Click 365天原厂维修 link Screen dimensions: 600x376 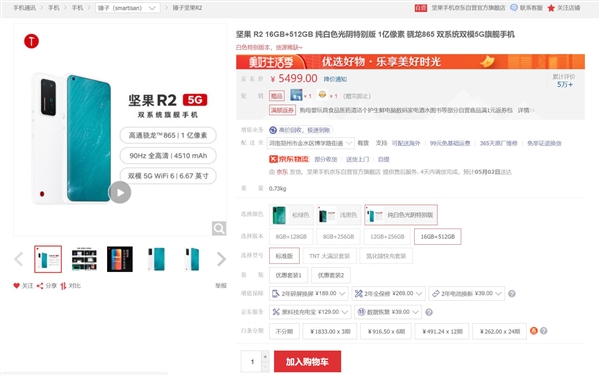click(499, 143)
